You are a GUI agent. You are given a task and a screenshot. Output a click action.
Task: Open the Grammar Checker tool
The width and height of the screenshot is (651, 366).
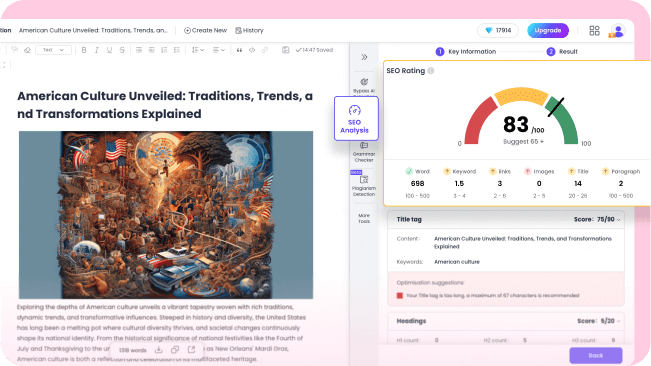(x=364, y=152)
